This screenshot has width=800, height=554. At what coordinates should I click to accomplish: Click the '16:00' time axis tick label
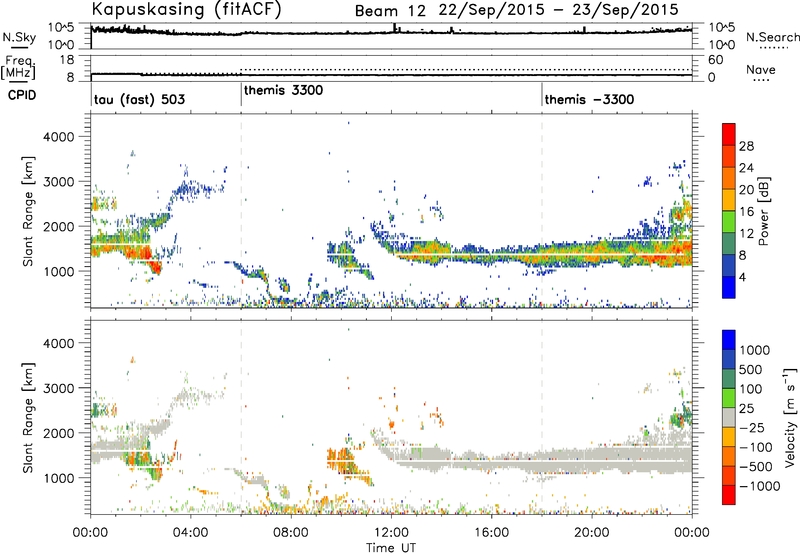[491, 533]
